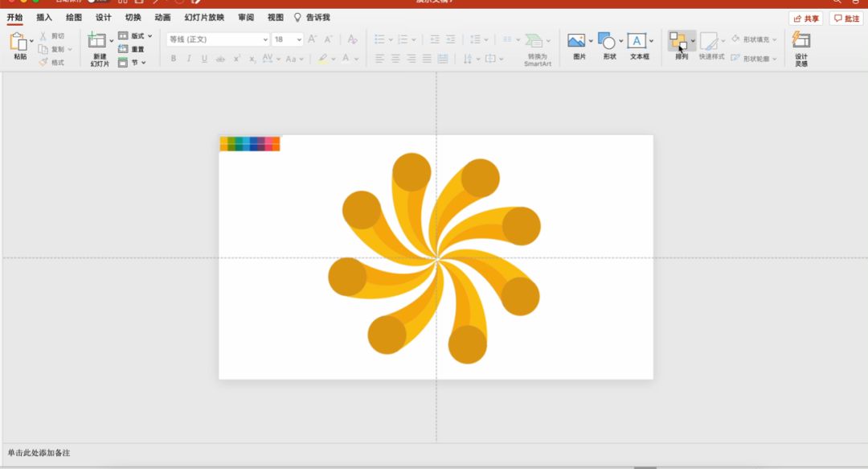Click the Comments (批注) button
Screen dimensions: 868x469
[847, 19]
